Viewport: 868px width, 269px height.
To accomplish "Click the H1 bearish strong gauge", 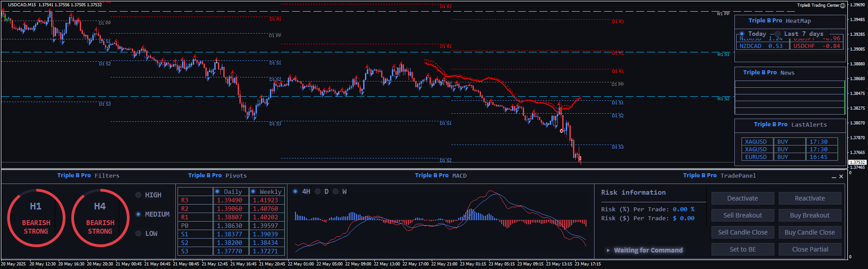I will pos(36,218).
